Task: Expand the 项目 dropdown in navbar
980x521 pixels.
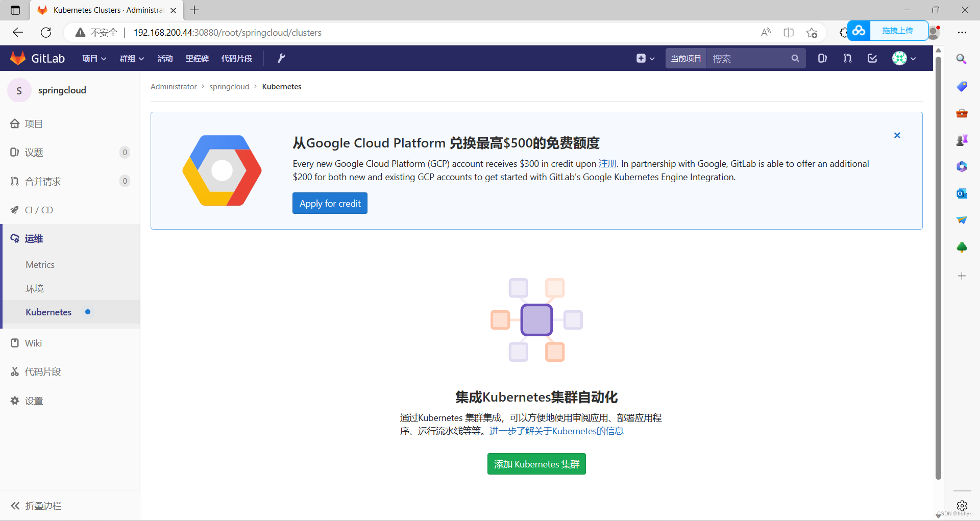Action: click(94, 59)
